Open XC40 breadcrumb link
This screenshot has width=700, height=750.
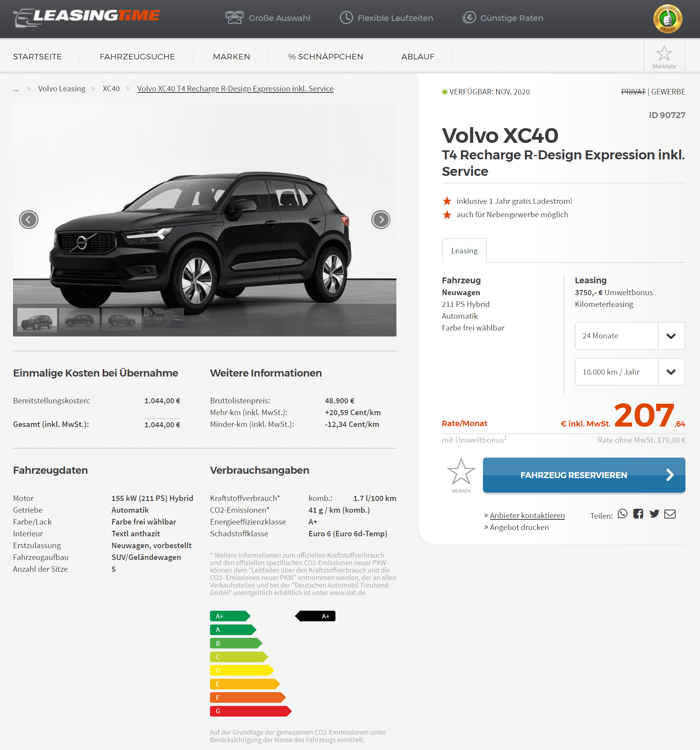(x=111, y=89)
